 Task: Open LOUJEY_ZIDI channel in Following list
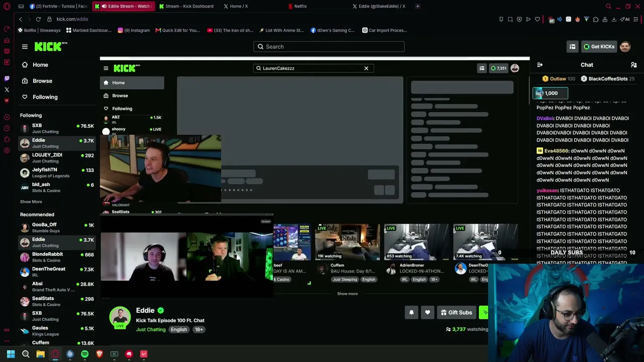(x=57, y=158)
